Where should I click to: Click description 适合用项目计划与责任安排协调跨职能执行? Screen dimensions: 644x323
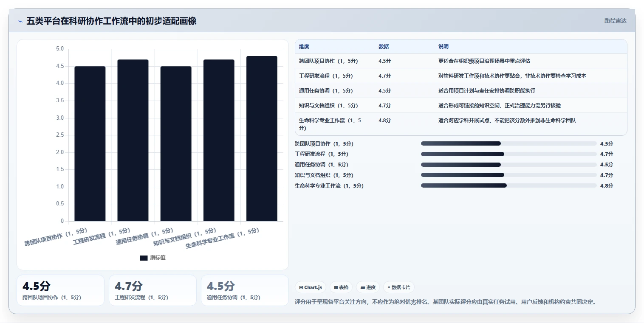point(487,91)
